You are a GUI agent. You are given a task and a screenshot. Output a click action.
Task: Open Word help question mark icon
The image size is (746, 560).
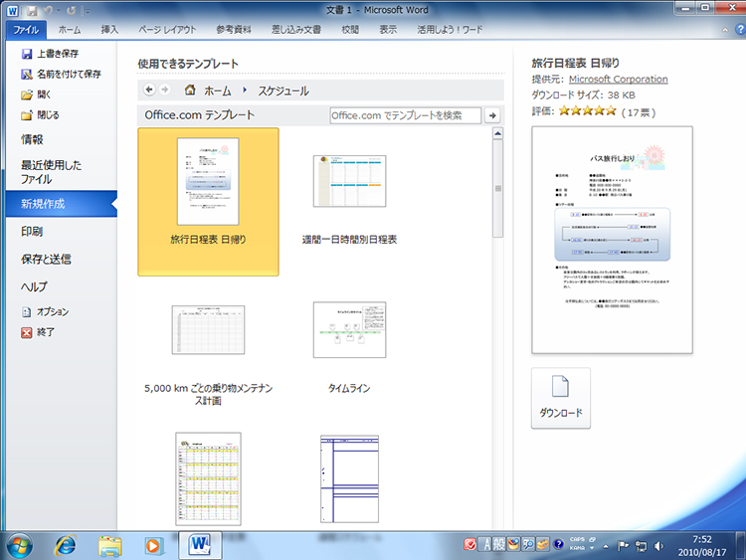click(740, 30)
